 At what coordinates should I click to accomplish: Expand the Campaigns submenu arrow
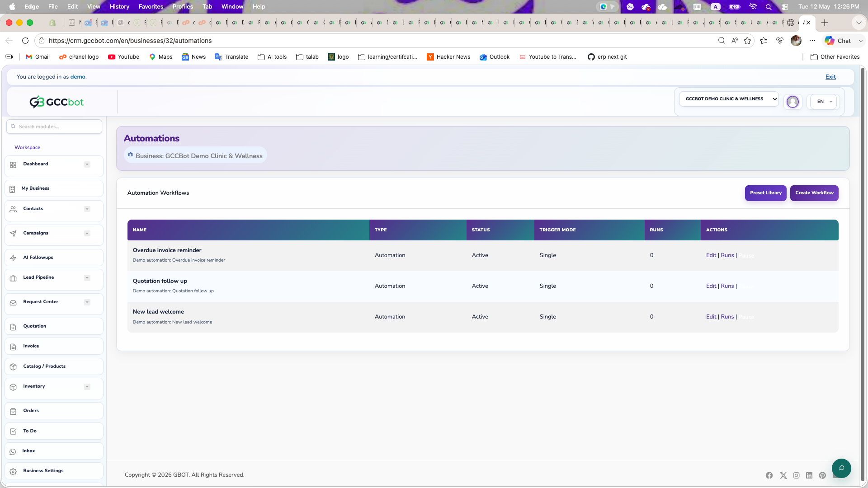pyautogui.click(x=87, y=234)
